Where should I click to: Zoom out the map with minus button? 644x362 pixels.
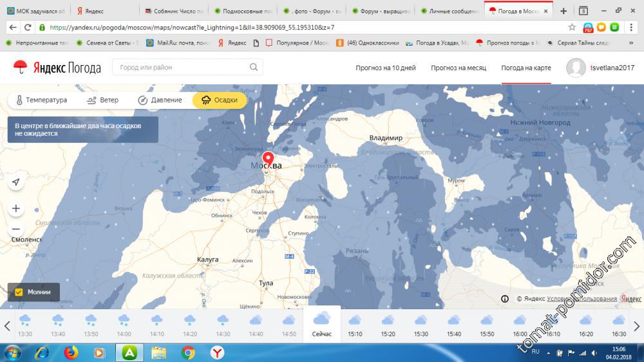tap(16, 229)
